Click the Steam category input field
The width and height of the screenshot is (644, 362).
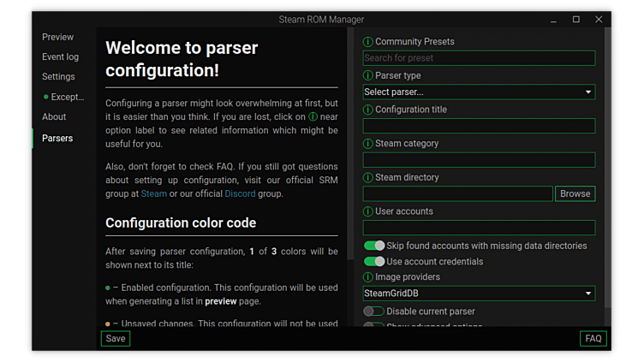(x=479, y=160)
